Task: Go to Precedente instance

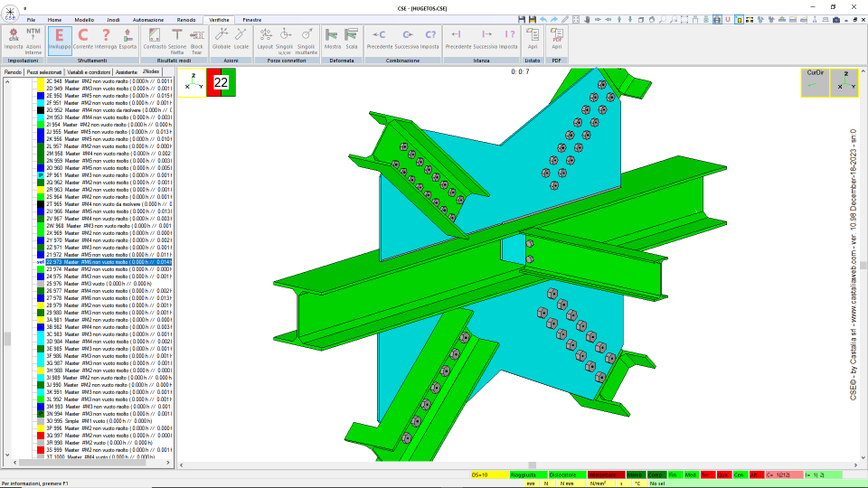Action: point(458,39)
